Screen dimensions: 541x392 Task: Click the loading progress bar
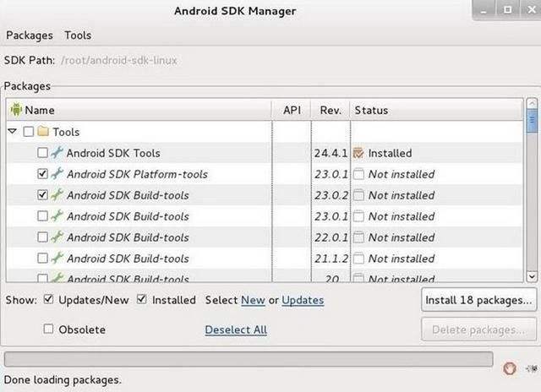coord(249,359)
